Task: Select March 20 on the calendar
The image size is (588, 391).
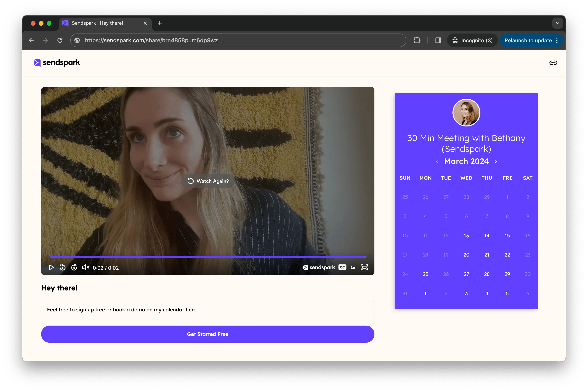Action: (x=466, y=255)
